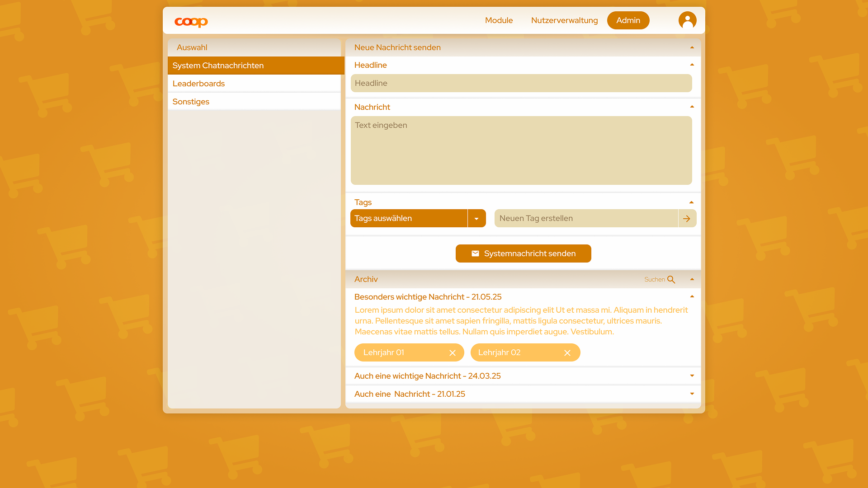Viewport: 868px width, 488px height.
Task: Click the Suchen magnifier icon in Archiv
Action: coord(671,280)
